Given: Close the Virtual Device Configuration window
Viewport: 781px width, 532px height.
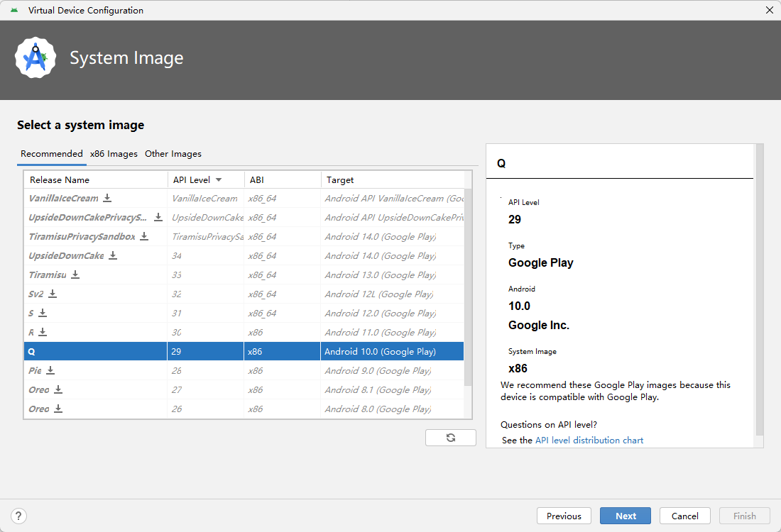Looking at the screenshot, I should 769,10.
